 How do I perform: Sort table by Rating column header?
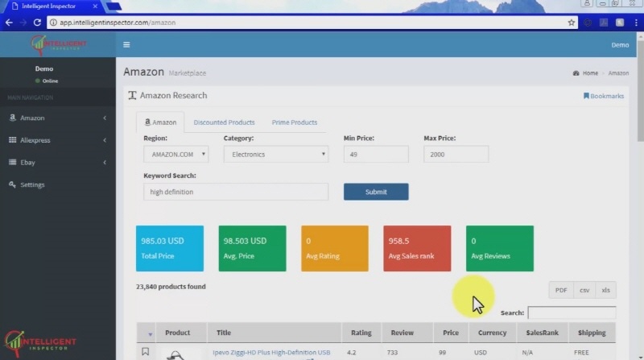pos(361,333)
